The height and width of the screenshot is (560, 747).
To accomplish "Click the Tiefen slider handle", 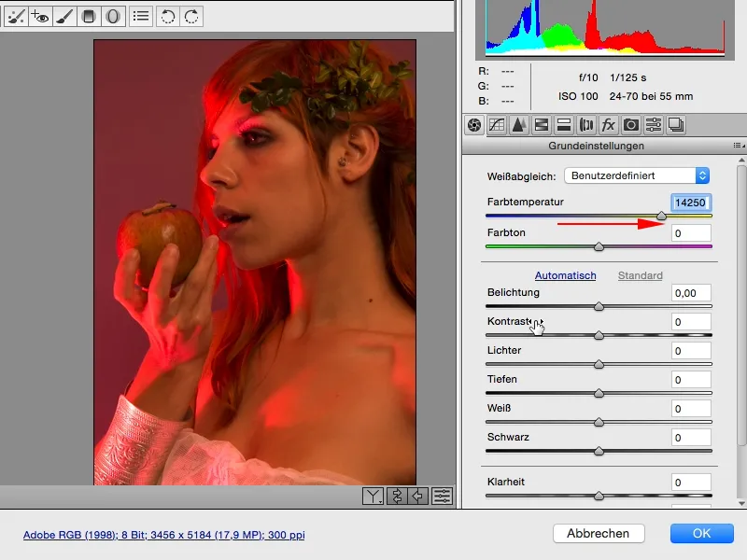I will click(x=599, y=394).
